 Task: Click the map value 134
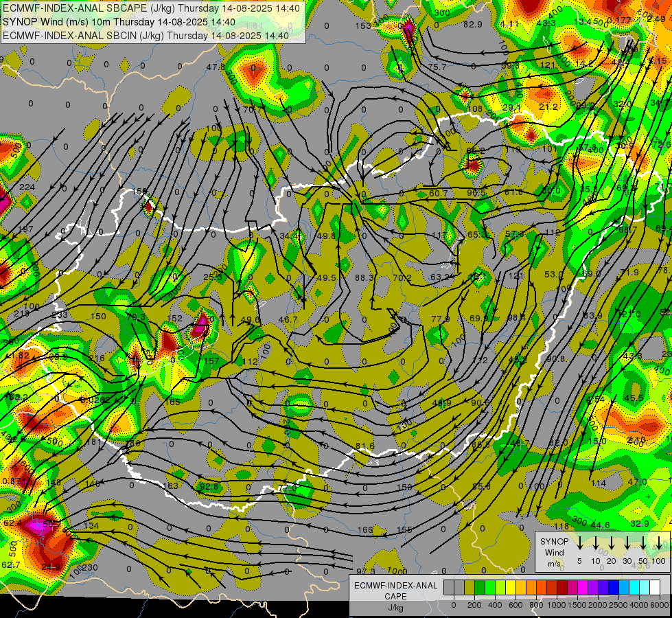(x=91, y=526)
